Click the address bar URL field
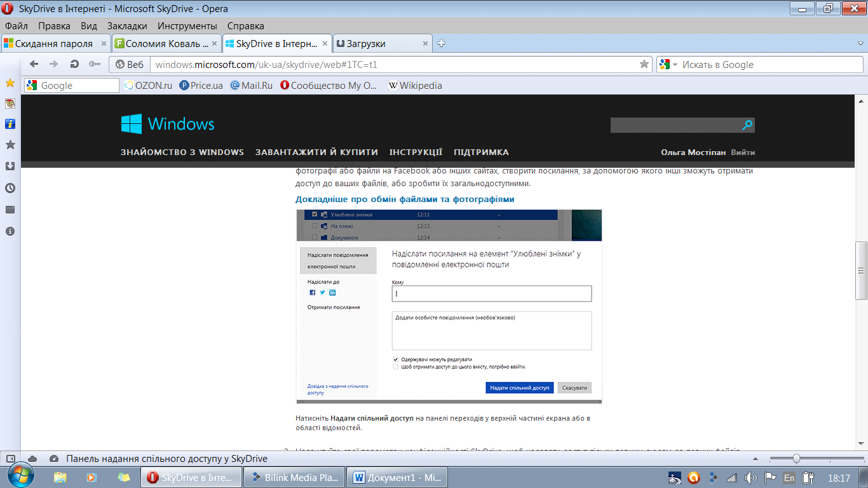Viewport: 868px width, 488px height. (x=394, y=64)
